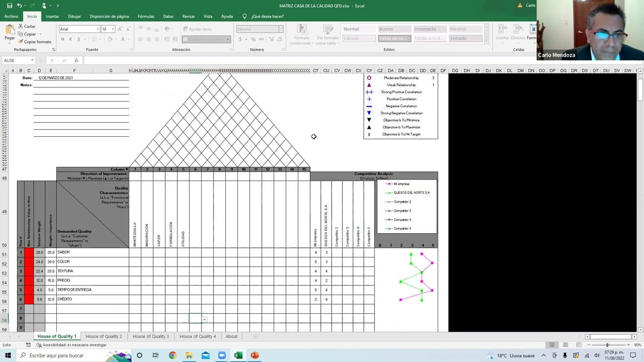Viewport: 644px width, 362px height.
Task: Click Copiar formato painter
Action: (x=34, y=42)
